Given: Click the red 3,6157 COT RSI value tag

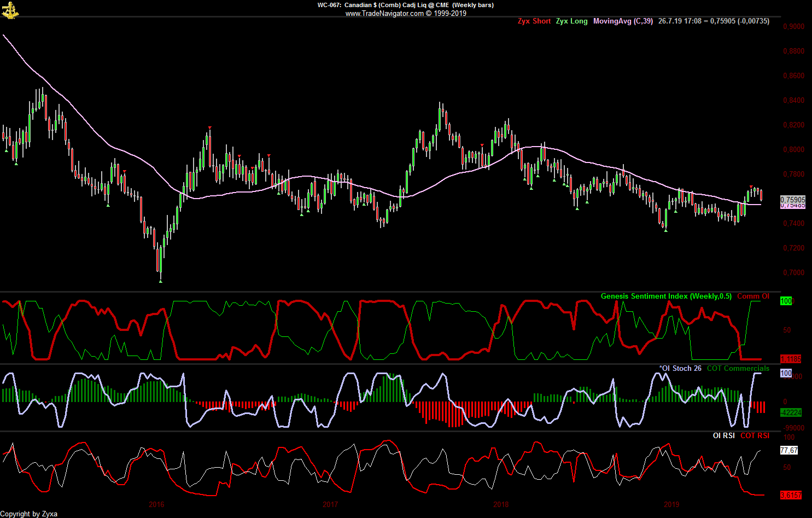Looking at the screenshot, I should (791, 495).
